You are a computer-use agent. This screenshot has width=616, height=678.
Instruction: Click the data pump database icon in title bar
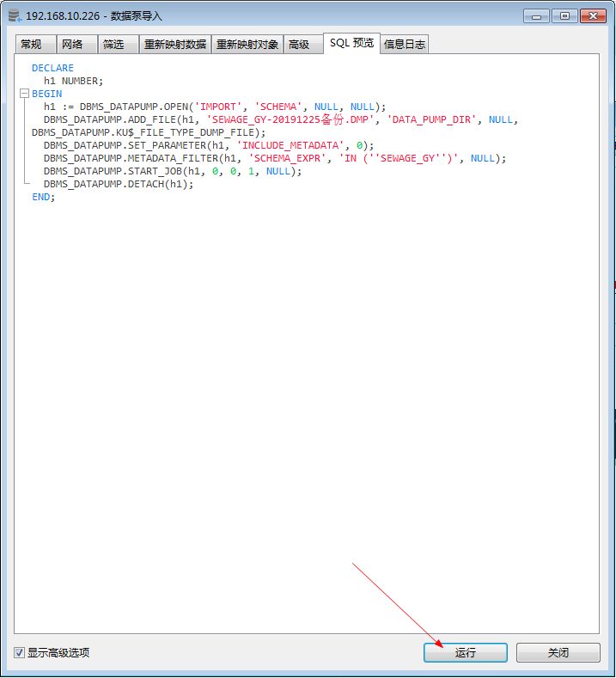tap(15, 15)
